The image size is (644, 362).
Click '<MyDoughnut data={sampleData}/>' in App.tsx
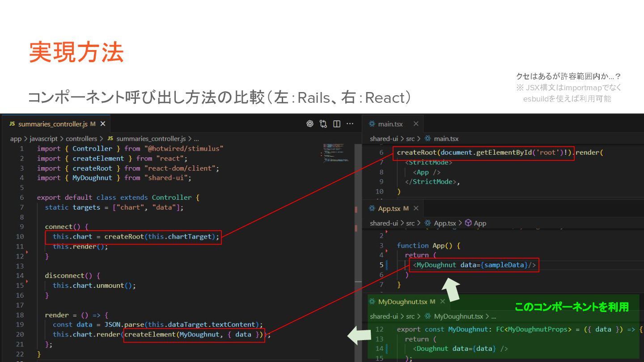click(474, 265)
